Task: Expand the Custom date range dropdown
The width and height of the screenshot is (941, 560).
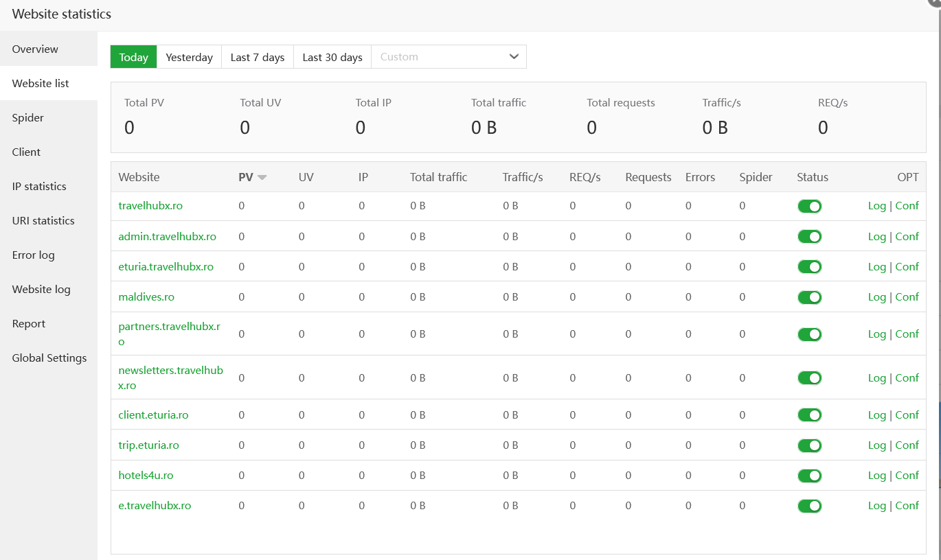Action: 449,57
